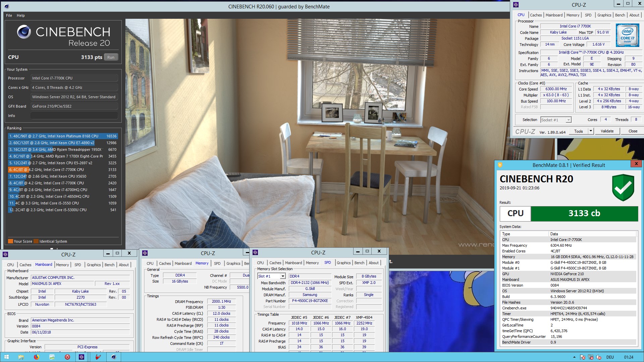Open the Slot #1 memory slot dropdown

[283, 276]
